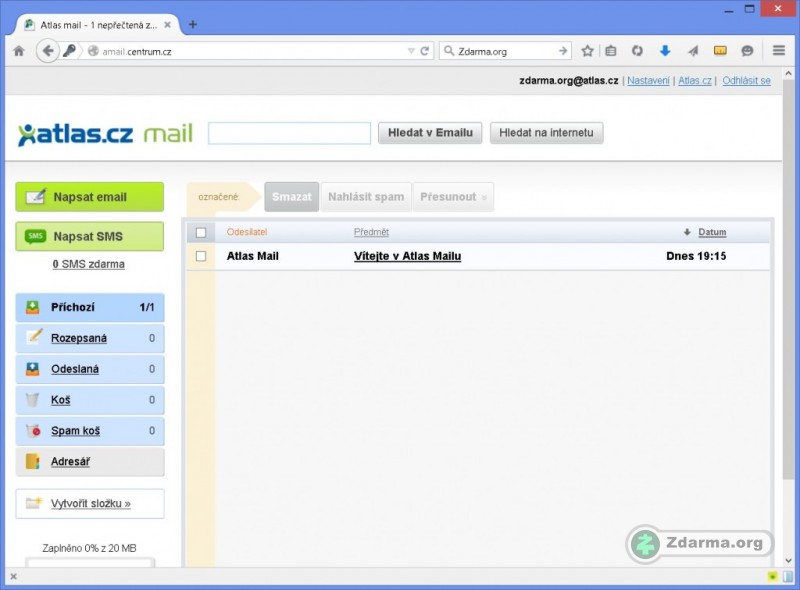
Task: Click the Napsat email button
Action: click(x=90, y=197)
